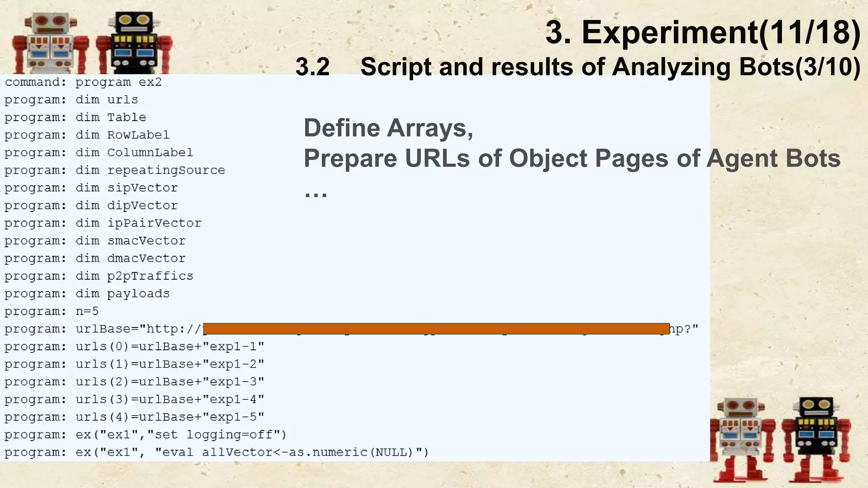This screenshot has width=868, height=488.
Task: Click the line "program: dim payloads"
Action: coord(87,294)
